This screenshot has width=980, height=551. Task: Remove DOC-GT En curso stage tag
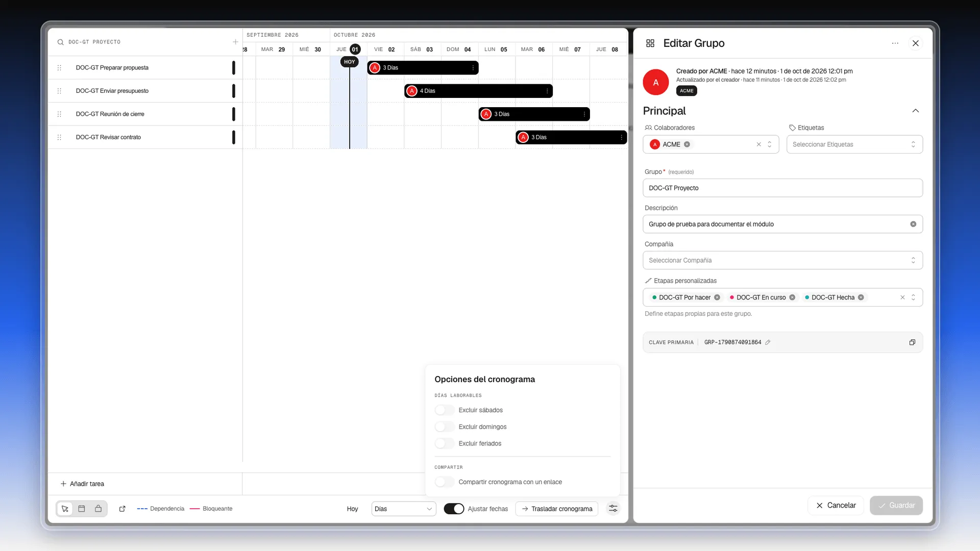pos(792,297)
